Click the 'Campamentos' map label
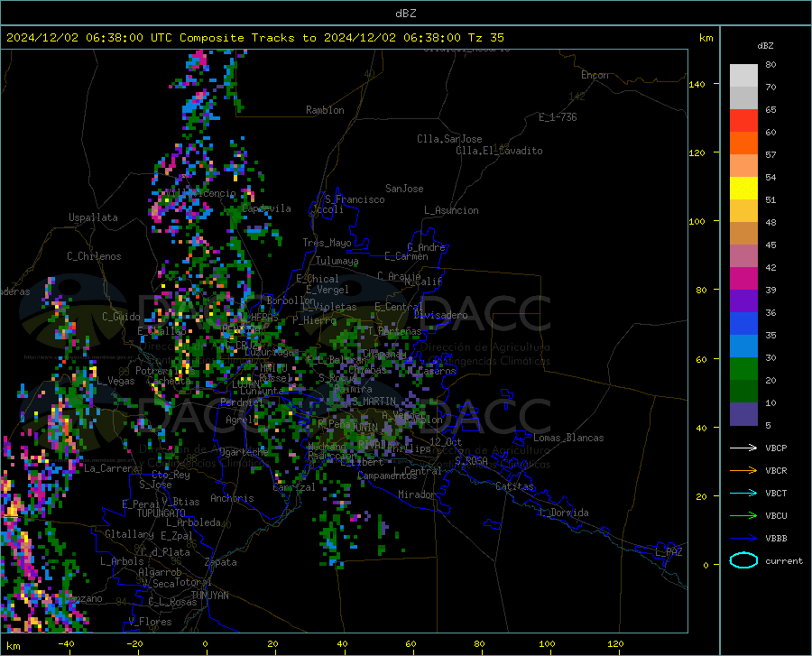Viewport: 812px width, 656px height. (x=387, y=476)
